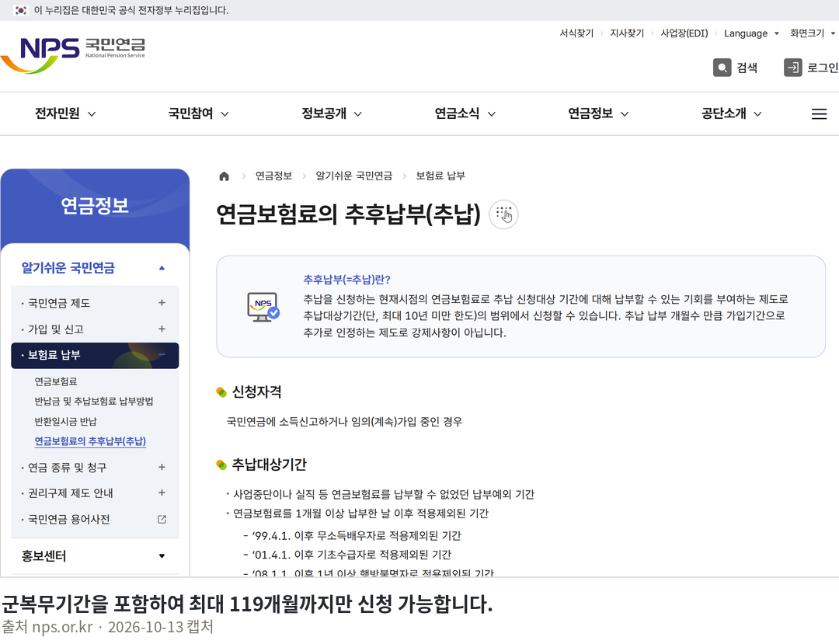Click the home icon in breadcrumb
Viewport: 839px width, 644px height.
click(225, 176)
